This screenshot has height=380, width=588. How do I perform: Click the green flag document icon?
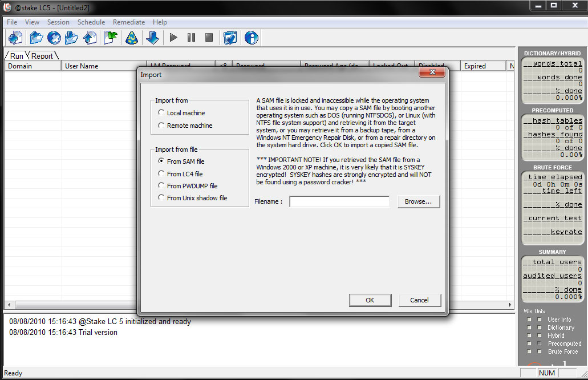pos(110,38)
